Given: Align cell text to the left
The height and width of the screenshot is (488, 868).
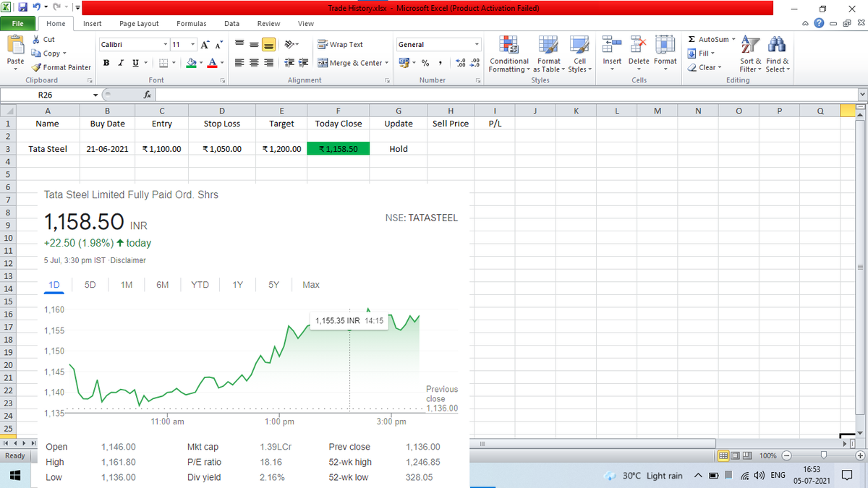Looking at the screenshot, I should click(239, 63).
